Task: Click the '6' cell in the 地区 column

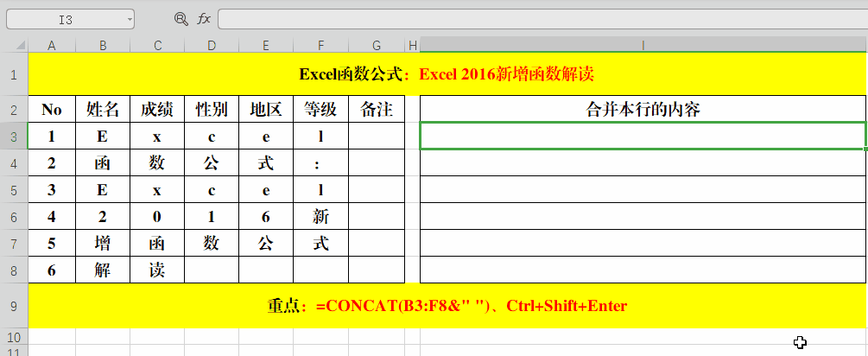Action: pyautogui.click(x=266, y=217)
